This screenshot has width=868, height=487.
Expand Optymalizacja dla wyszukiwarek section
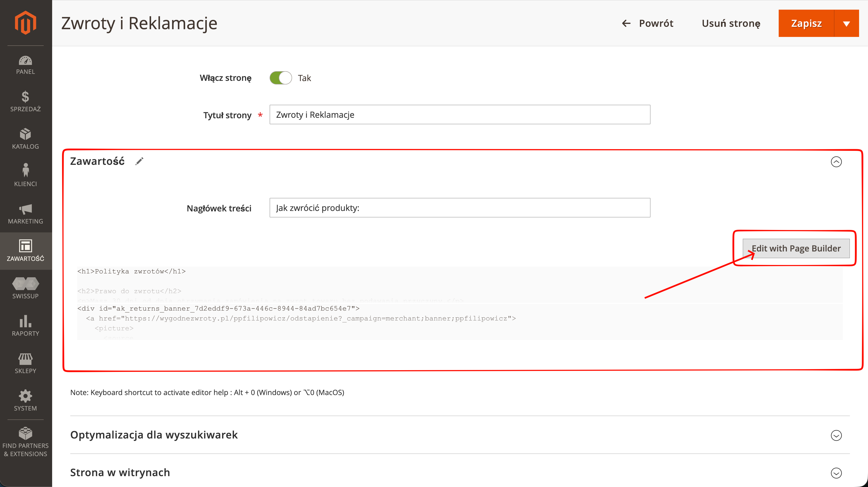pos(836,435)
